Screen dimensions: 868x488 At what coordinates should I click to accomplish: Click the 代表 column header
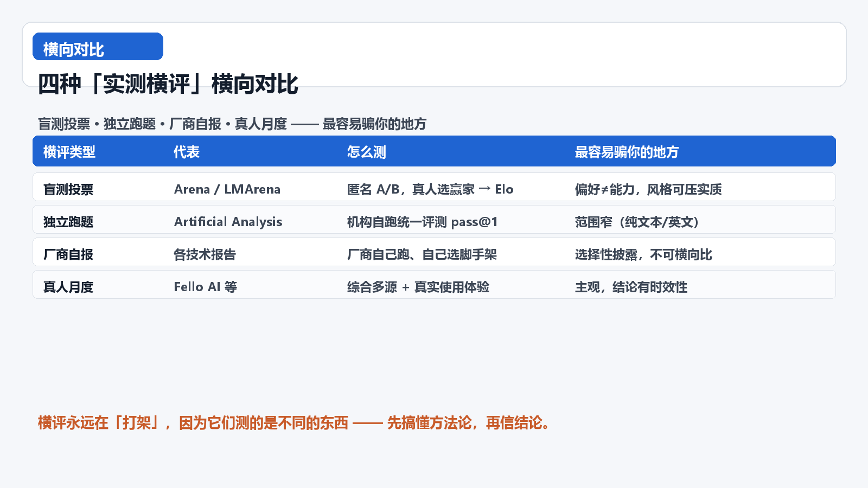(x=187, y=152)
